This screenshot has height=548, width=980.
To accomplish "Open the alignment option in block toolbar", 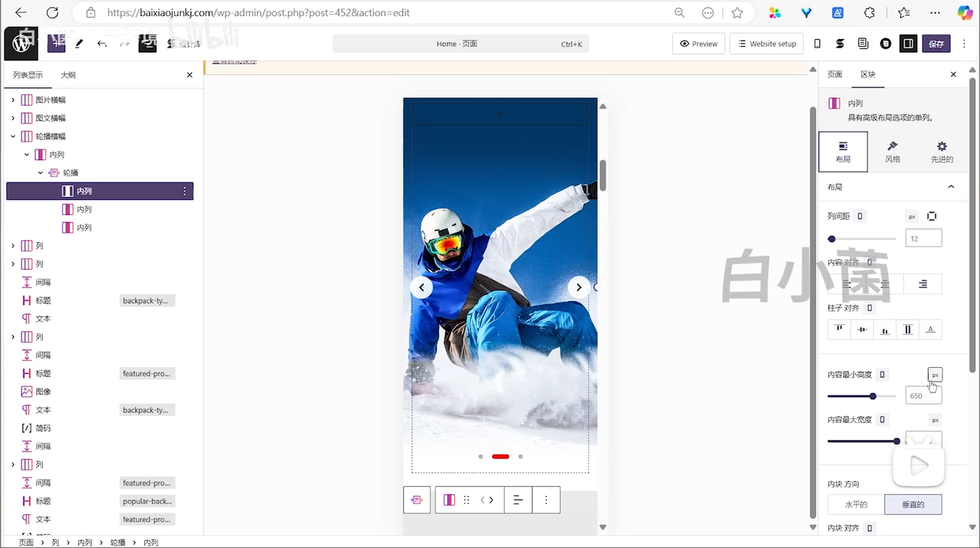I will 518,500.
